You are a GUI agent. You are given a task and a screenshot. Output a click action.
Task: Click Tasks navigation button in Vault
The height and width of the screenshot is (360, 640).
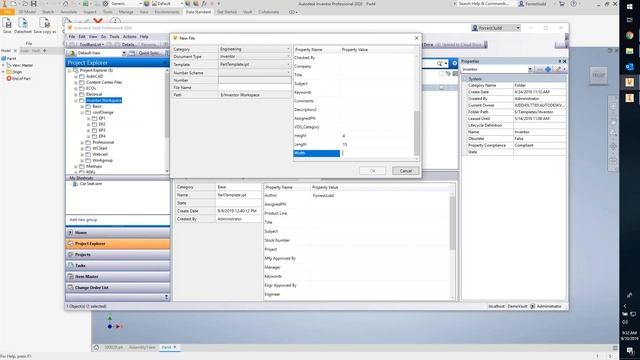point(118,265)
